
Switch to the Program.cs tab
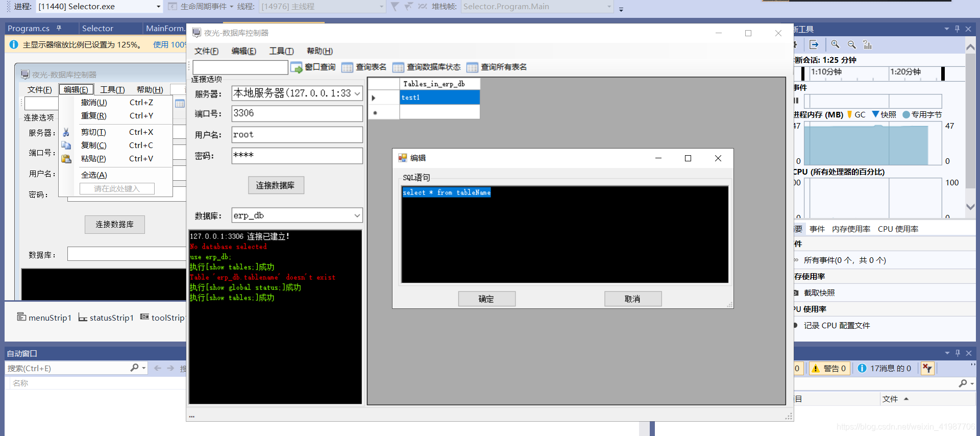coord(29,29)
